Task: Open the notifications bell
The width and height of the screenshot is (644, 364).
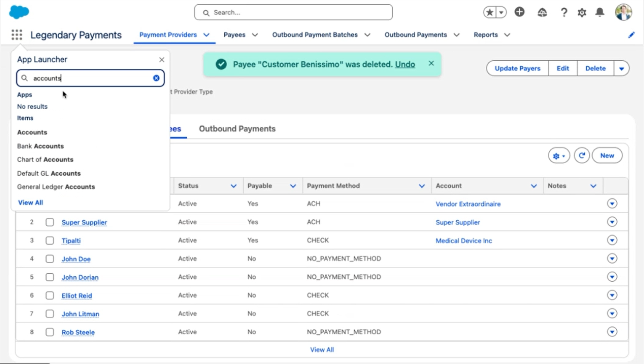Action: point(600,12)
